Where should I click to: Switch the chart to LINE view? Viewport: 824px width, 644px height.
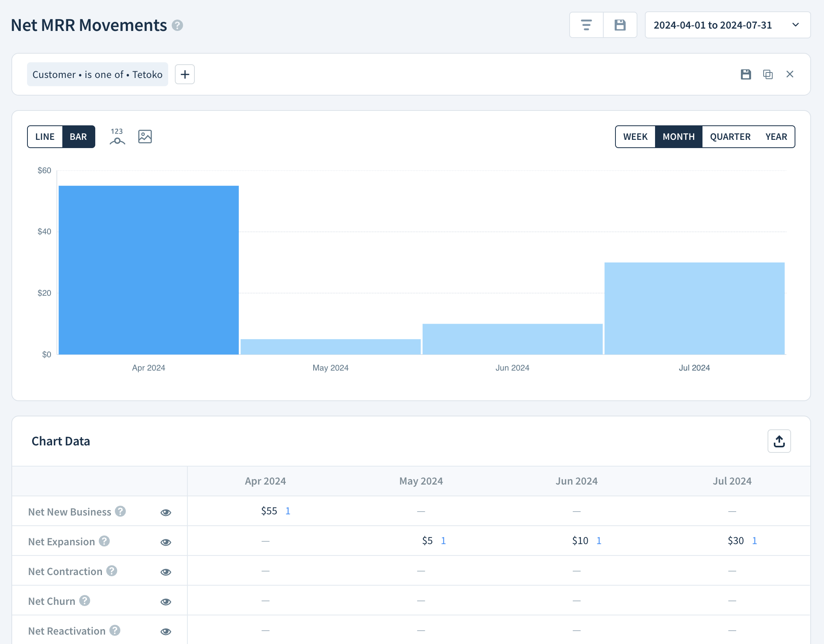[x=45, y=136]
